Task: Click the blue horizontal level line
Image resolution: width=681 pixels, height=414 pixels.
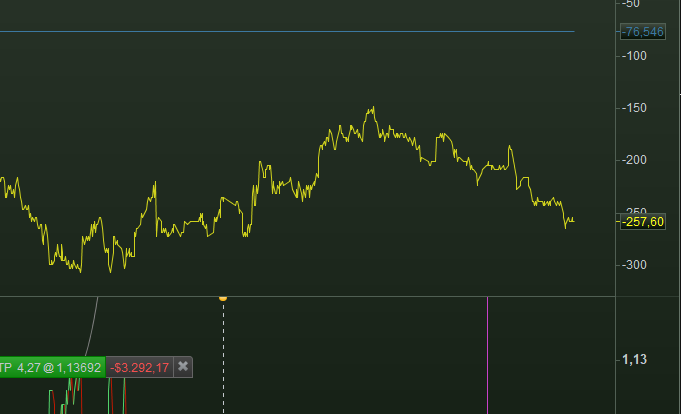Action: click(287, 31)
